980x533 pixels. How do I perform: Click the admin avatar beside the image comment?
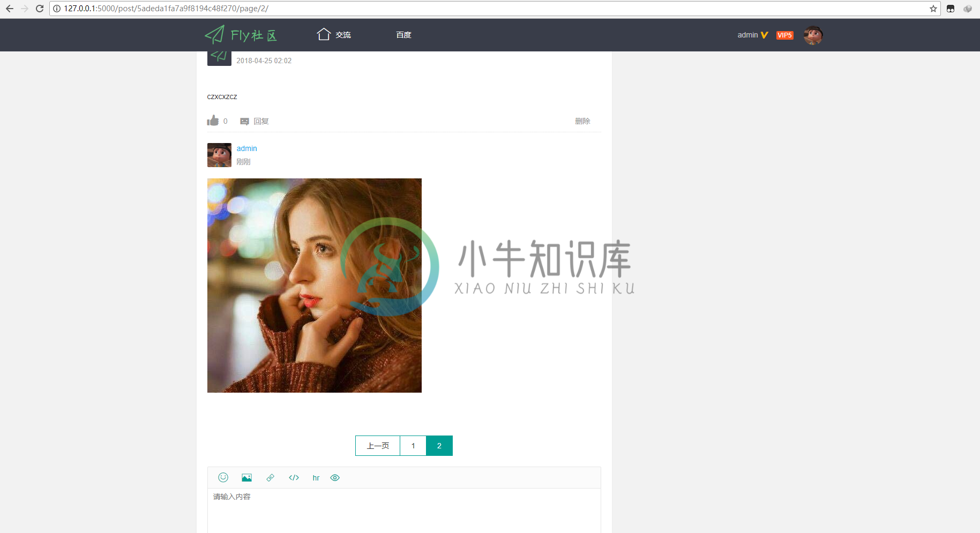219,155
